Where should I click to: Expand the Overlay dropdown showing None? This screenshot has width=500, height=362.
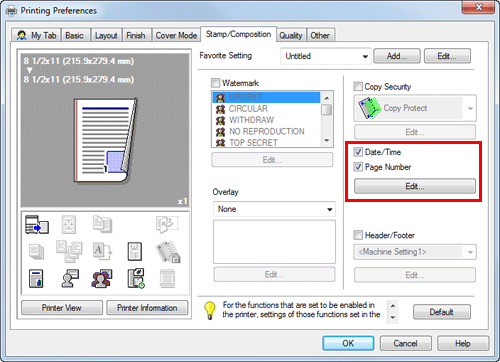(x=274, y=209)
